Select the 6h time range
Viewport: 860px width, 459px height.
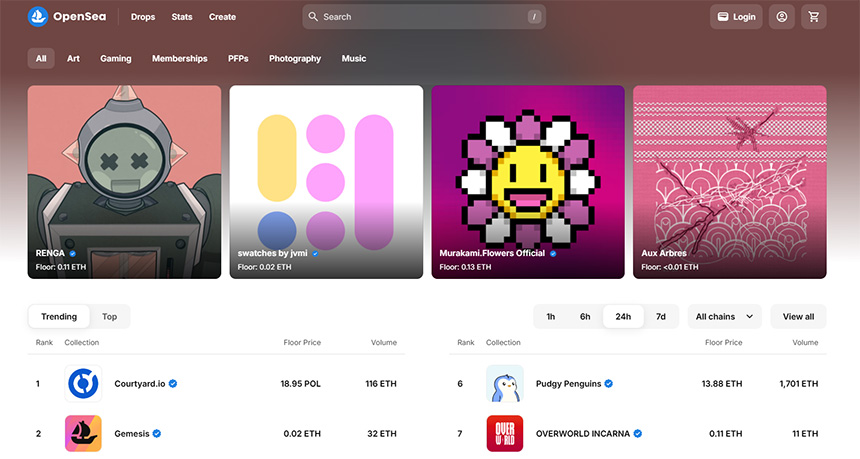tap(585, 316)
